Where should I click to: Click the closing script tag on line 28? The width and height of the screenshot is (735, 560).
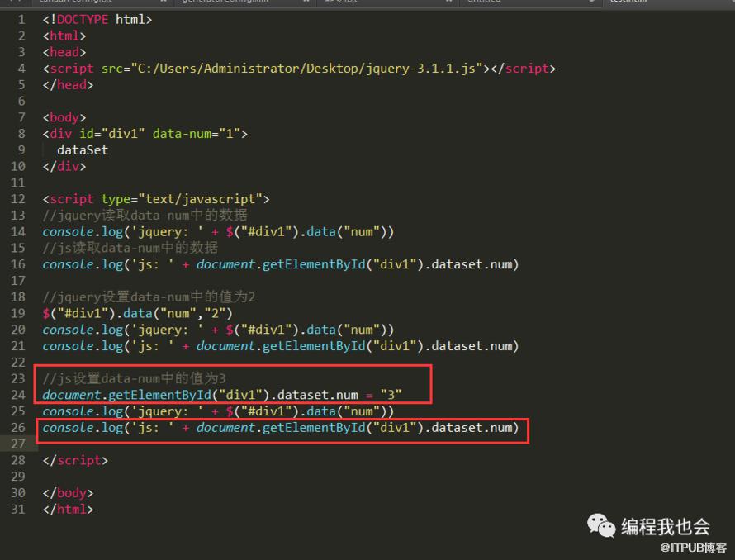point(75,460)
